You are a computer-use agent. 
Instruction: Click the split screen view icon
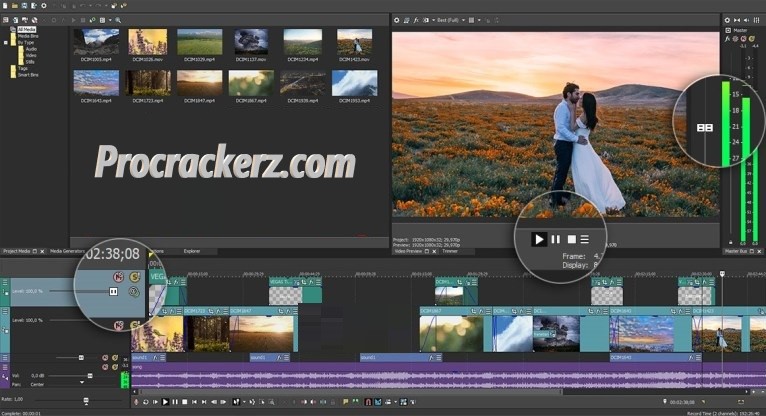[426, 20]
